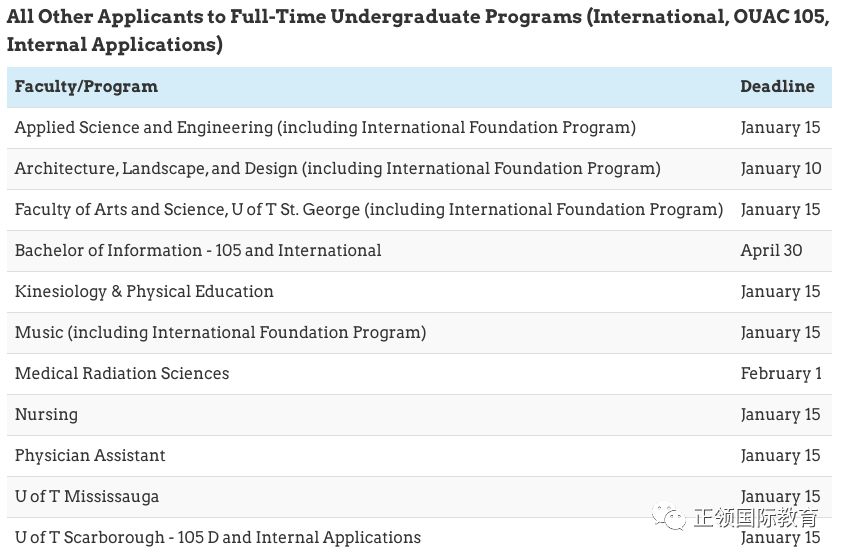
Task: Click the page heading All Other Applicants
Action: click(418, 30)
